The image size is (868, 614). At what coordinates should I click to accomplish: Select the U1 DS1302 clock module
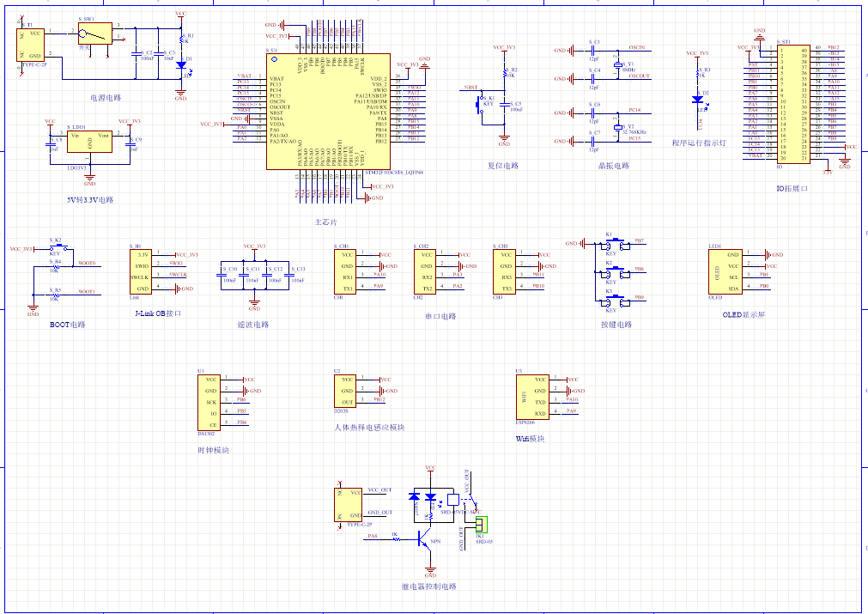pos(209,403)
